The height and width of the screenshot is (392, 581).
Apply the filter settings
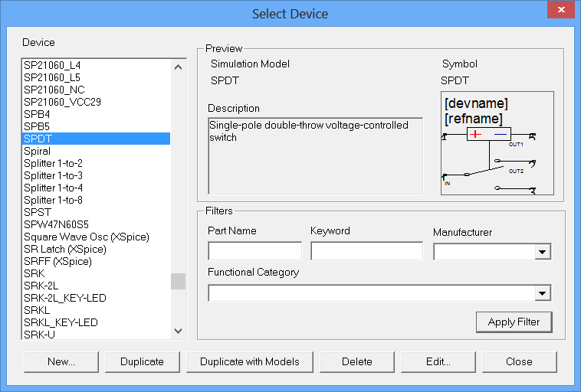[514, 322]
